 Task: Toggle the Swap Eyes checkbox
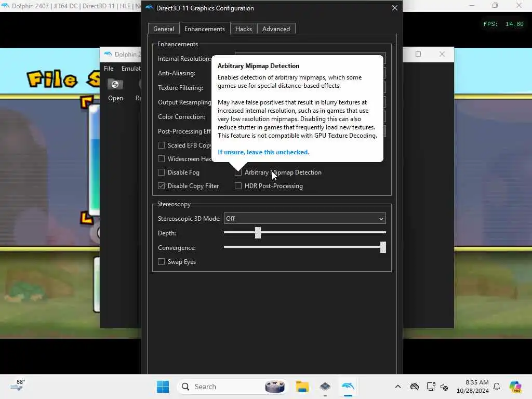161,262
